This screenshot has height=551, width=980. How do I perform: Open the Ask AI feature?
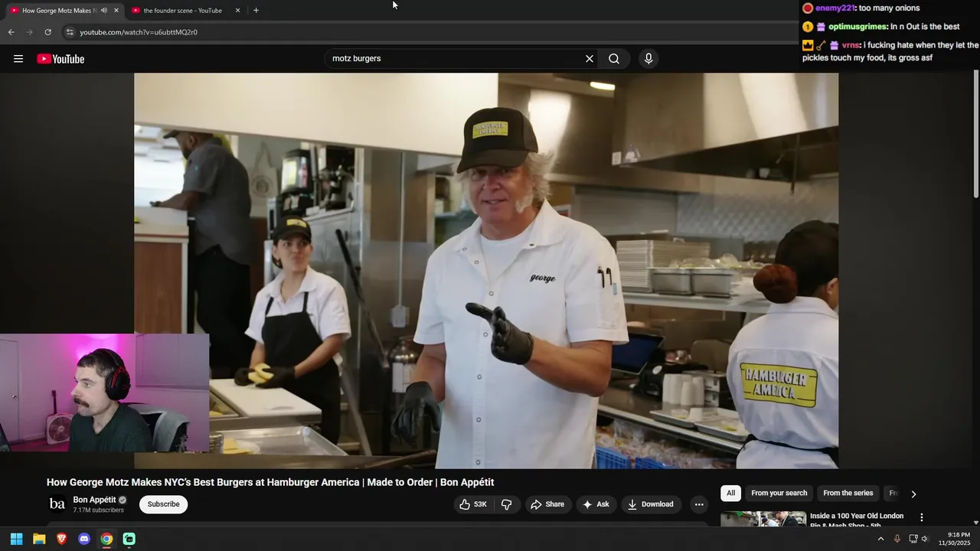(x=596, y=504)
